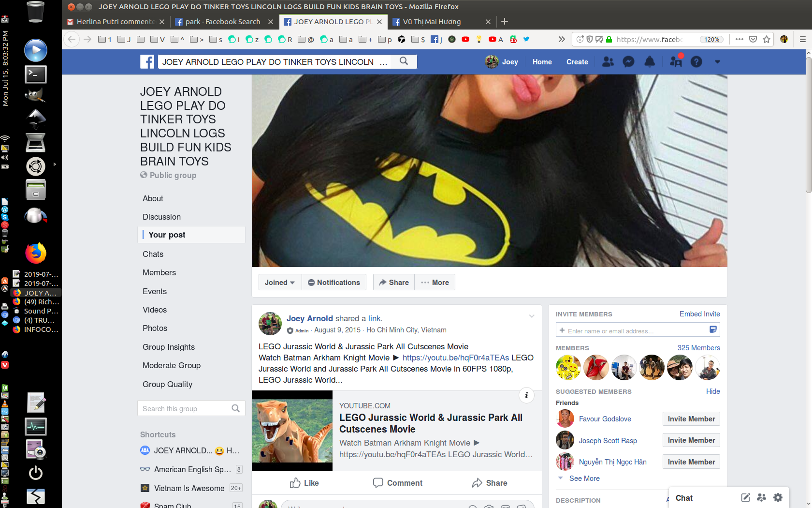Save the page to Pocket
The width and height of the screenshot is (812, 508).
pyautogui.click(x=753, y=39)
